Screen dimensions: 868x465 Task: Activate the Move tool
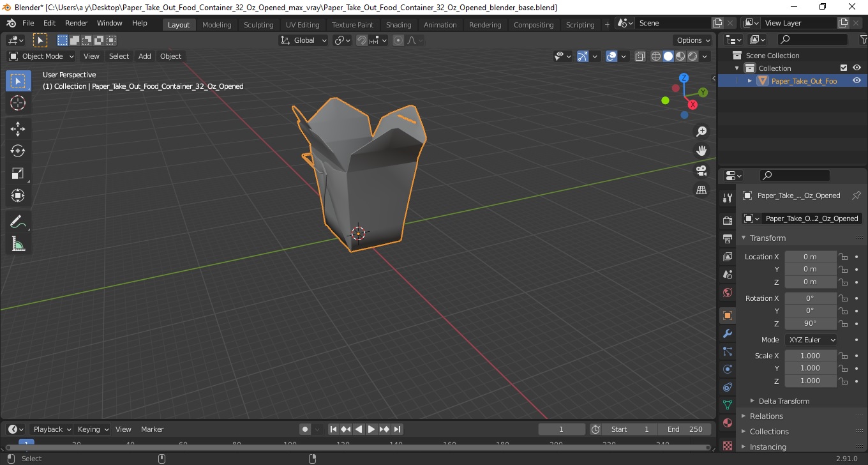(x=18, y=129)
